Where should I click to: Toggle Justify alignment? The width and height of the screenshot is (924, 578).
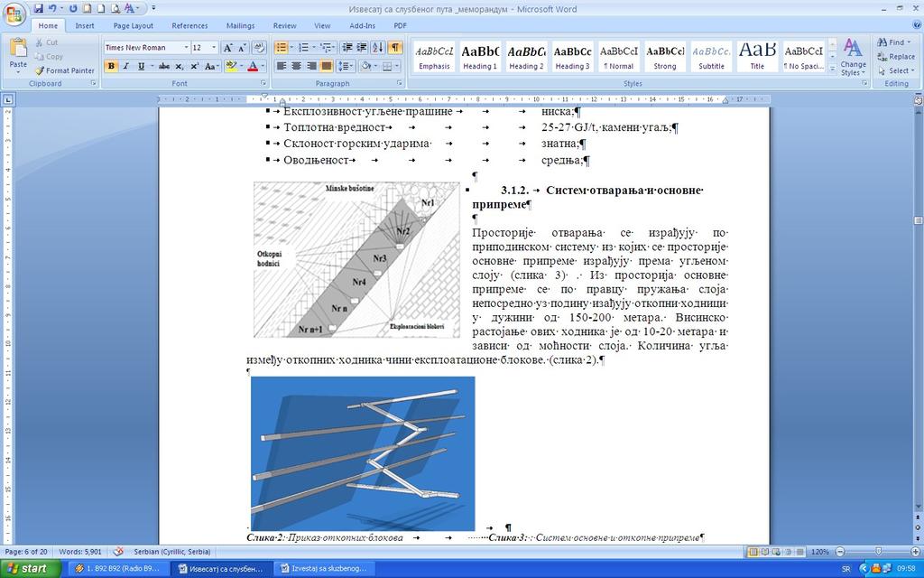tap(326, 66)
